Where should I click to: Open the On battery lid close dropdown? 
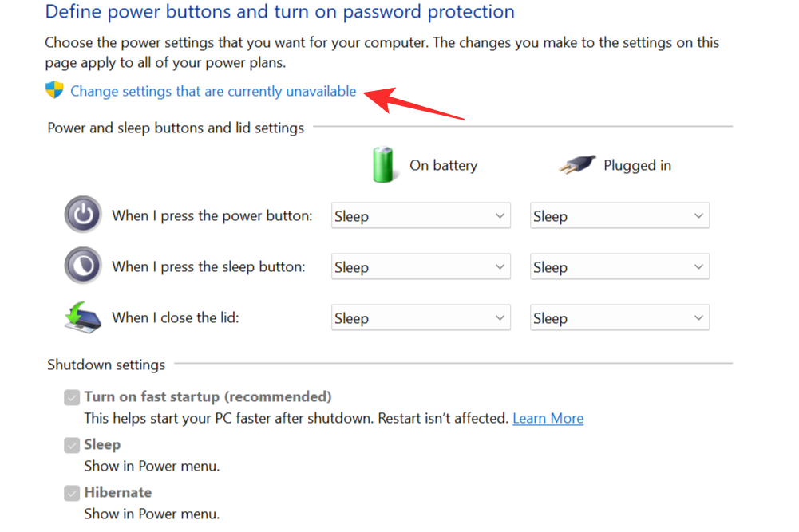pyautogui.click(x=421, y=317)
